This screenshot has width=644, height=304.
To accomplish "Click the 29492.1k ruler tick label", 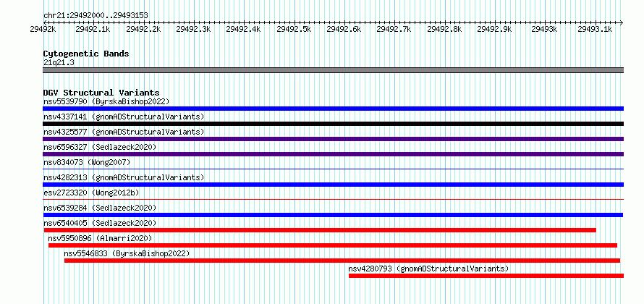I will pyautogui.click(x=93, y=29).
